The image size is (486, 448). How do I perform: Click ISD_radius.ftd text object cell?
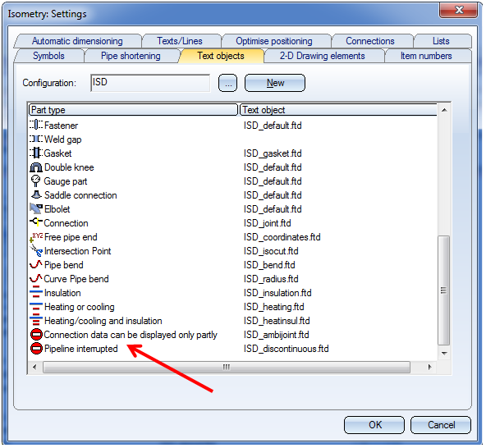(271, 279)
